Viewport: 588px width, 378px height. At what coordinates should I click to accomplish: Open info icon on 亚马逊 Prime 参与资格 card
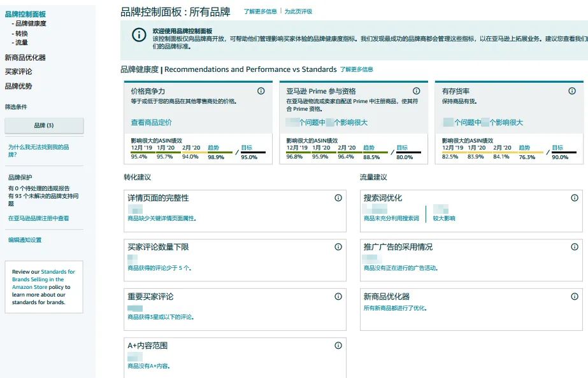point(416,91)
